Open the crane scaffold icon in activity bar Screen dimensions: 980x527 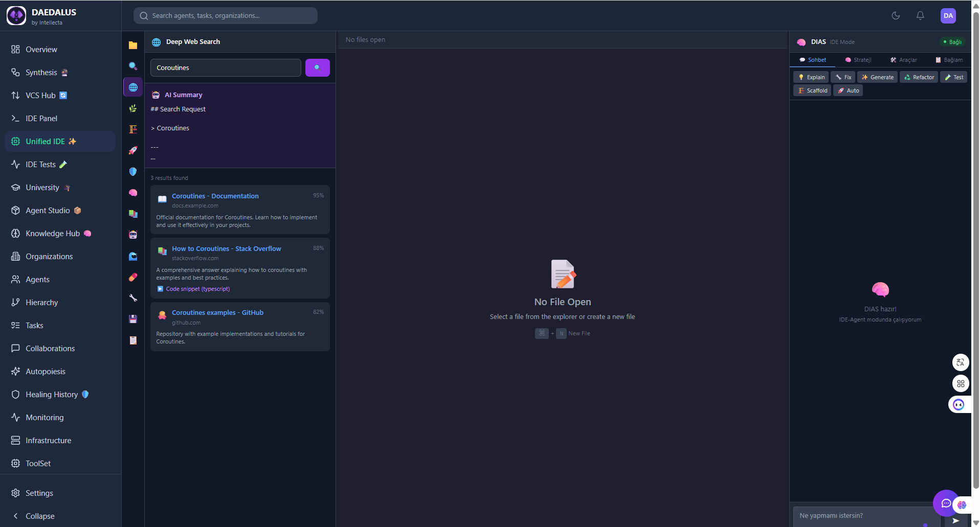point(133,129)
